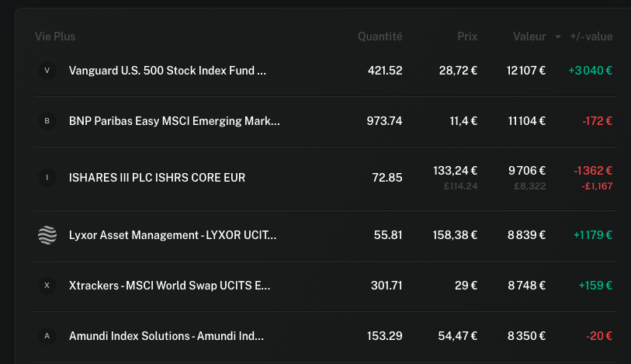
Task: Open Xtrackers MSCI World Swap UCITS holding
Action: point(169,286)
